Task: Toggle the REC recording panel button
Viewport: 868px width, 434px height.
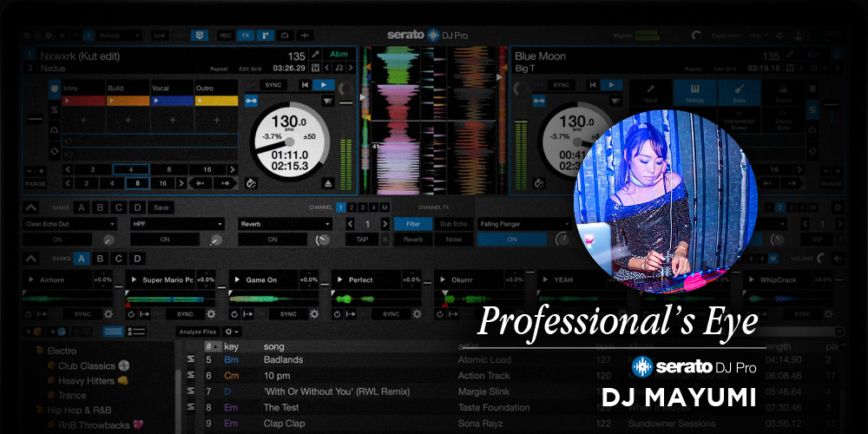Action: [226, 36]
